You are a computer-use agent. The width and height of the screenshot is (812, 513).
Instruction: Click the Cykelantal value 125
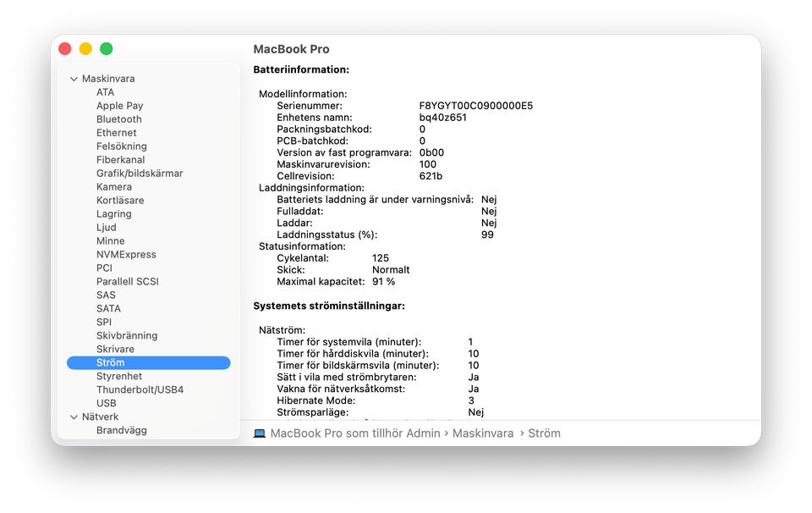coord(381,258)
